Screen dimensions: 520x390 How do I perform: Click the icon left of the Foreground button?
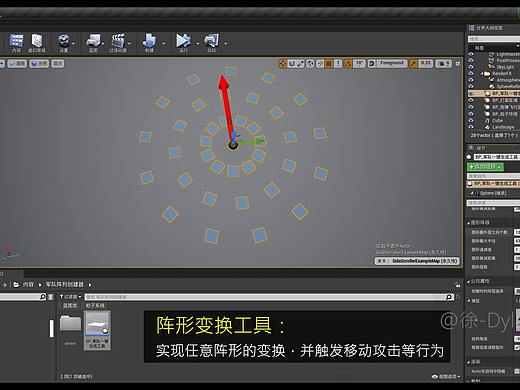(372, 63)
